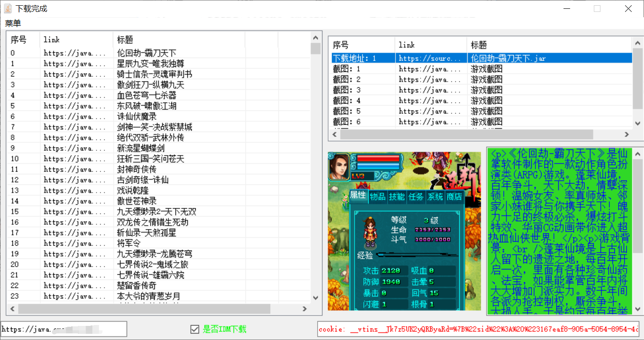Click the right table's horizontal scrollbar right arrow

(x=627, y=134)
